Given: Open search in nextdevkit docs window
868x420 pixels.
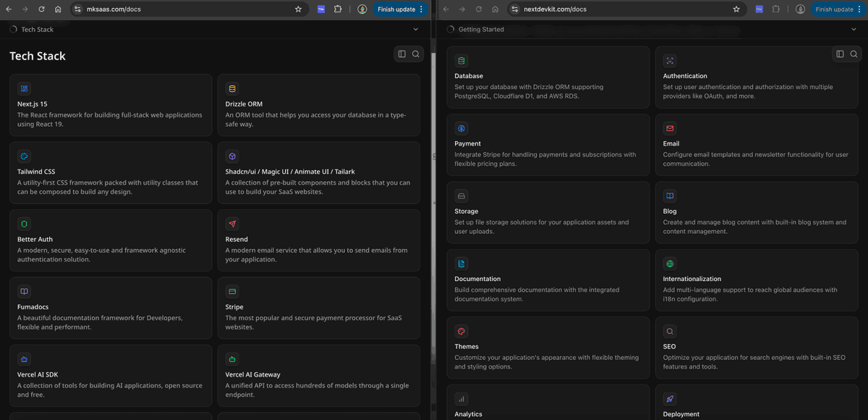Looking at the screenshot, I should [854, 54].
